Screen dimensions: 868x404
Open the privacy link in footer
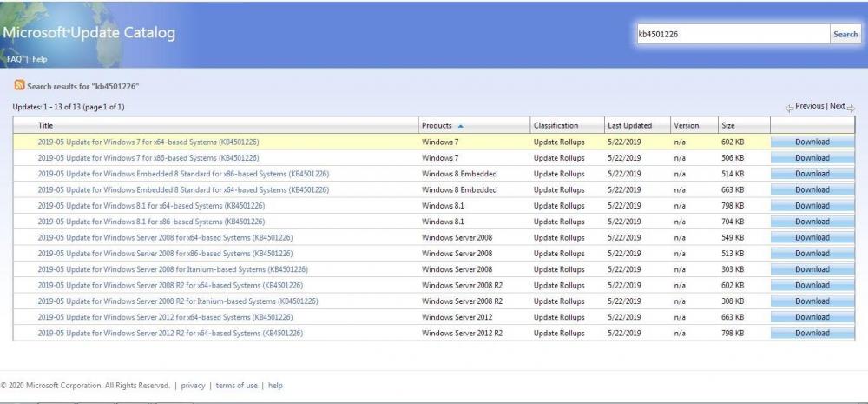[x=193, y=386]
